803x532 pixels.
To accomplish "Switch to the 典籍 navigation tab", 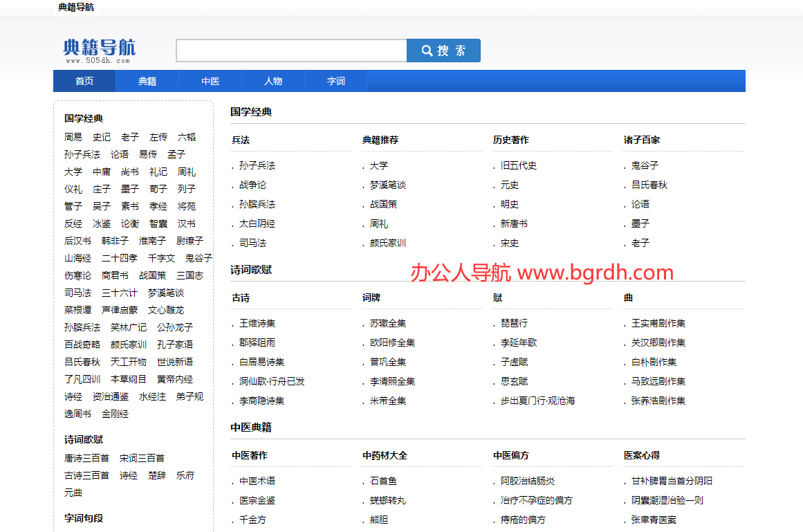I will coord(147,81).
